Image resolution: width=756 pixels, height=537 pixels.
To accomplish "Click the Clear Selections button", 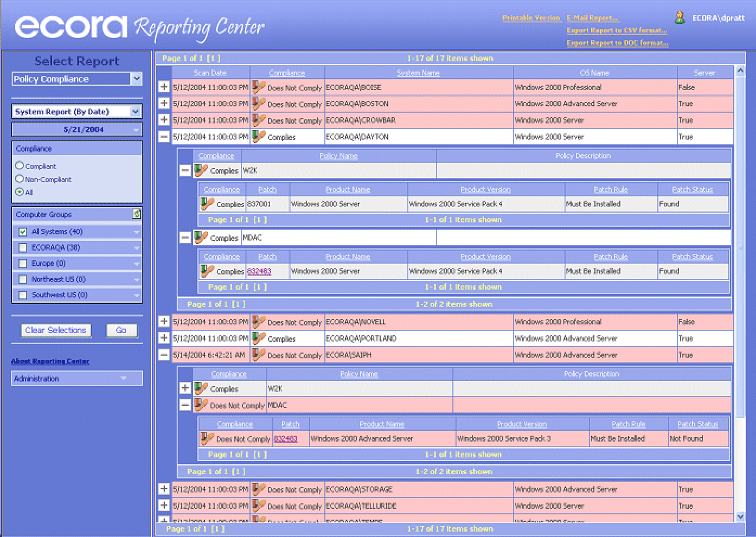I will (56, 330).
